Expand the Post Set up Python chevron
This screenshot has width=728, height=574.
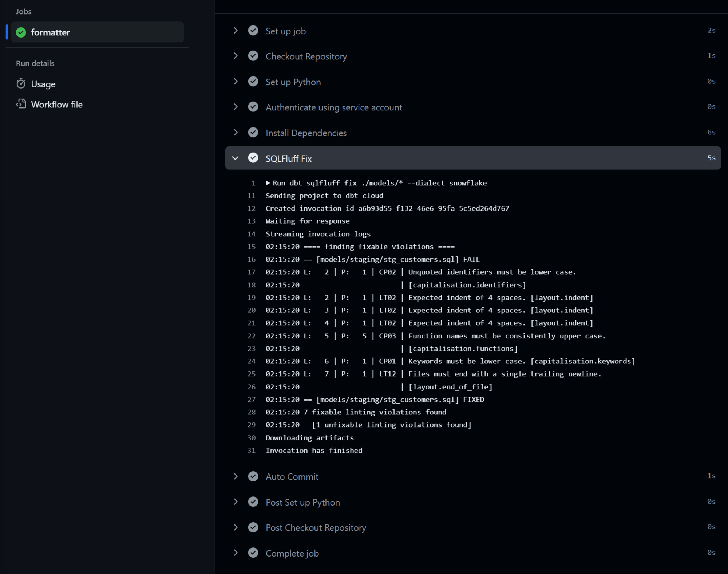pyautogui.click(x=236, y=502)
